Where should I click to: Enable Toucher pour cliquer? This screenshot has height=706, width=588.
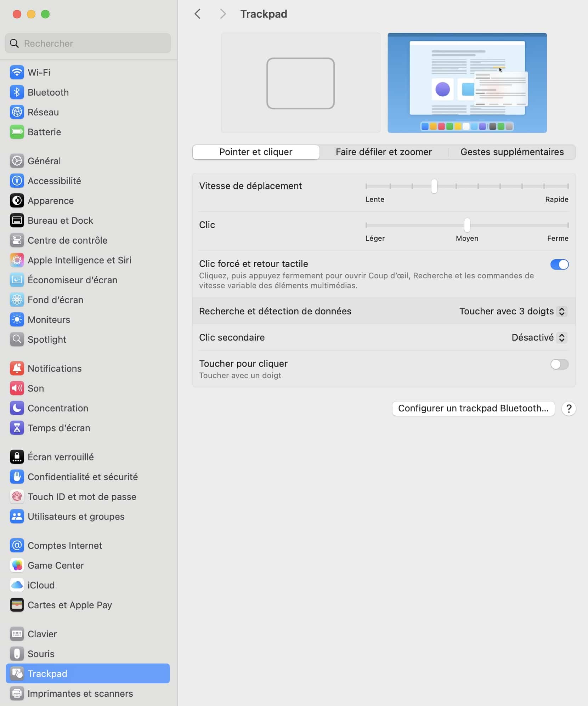click(x=559, y=364)
